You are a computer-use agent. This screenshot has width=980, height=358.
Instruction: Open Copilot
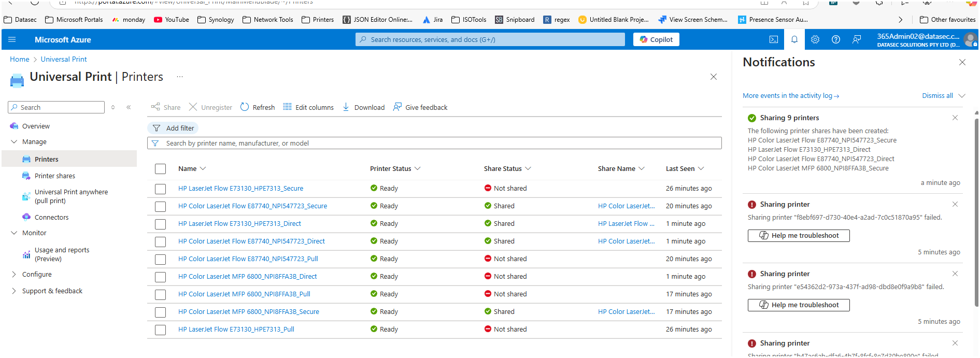(656, 39)
